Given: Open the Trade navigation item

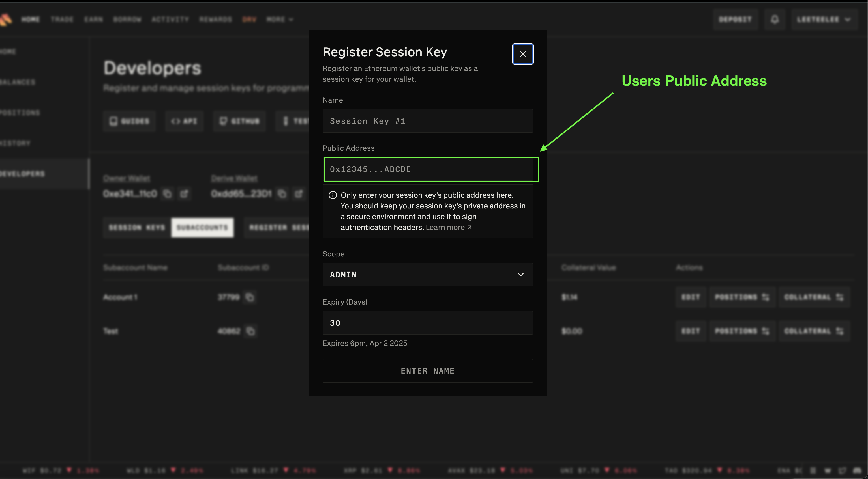Looking at the screenshot, I should click(62, 20).
